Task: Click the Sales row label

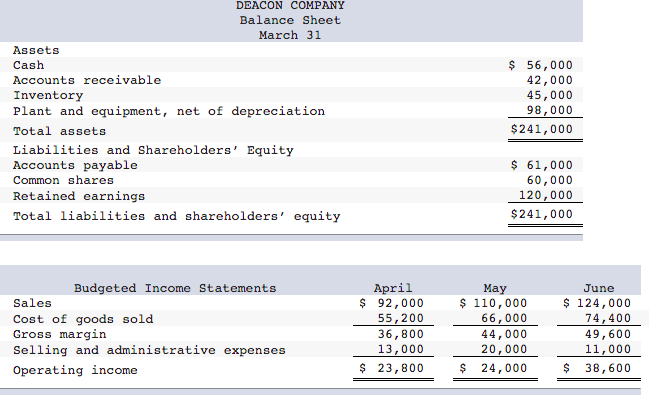Action: point(32,303)
